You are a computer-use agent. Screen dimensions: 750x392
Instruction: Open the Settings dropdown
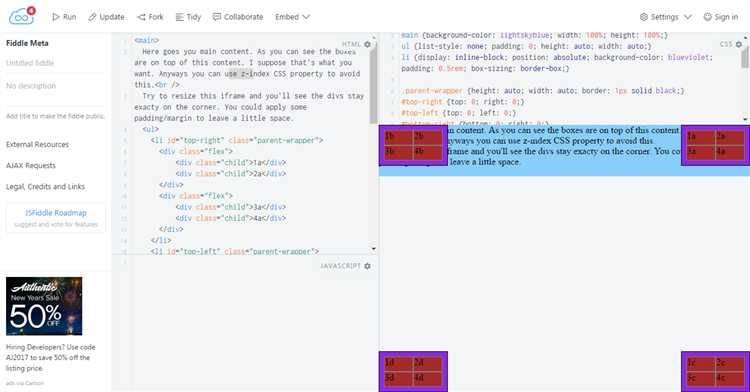click(x=666, y=17)
